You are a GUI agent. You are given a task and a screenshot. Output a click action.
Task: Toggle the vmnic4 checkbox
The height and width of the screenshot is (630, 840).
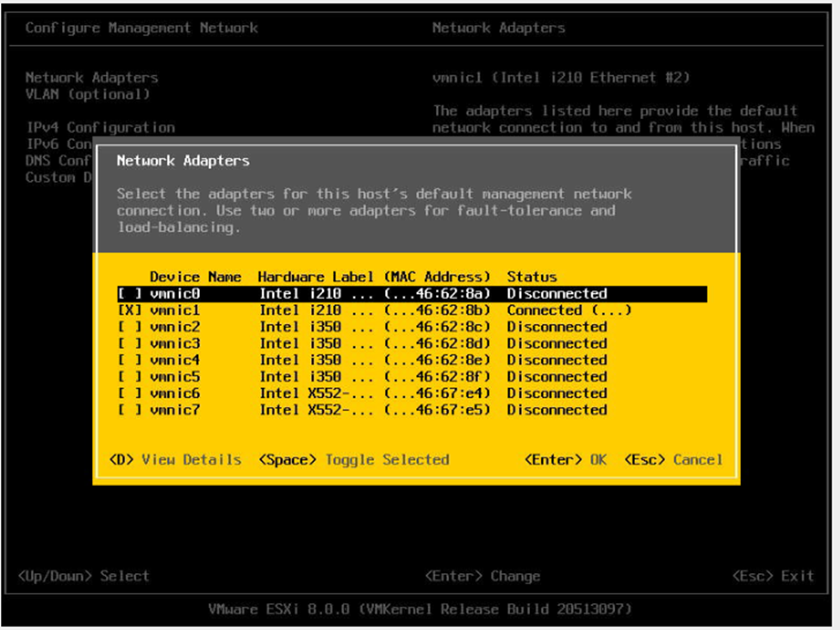pos(130,360)
